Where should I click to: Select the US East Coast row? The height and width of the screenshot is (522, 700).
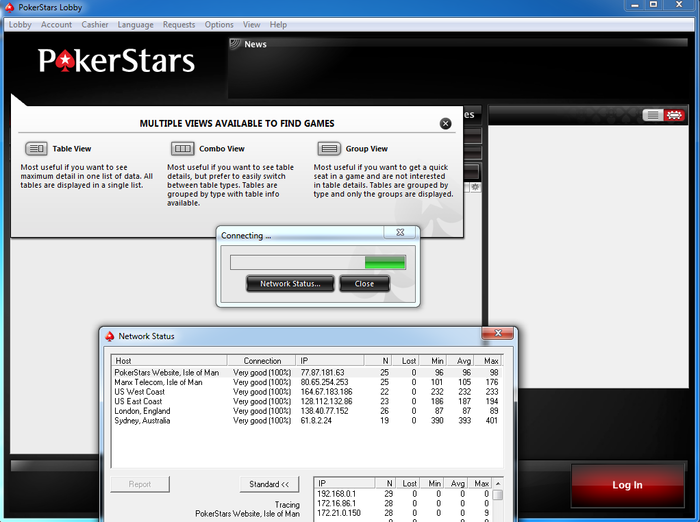pyautogui.click(x=307, y=401)
